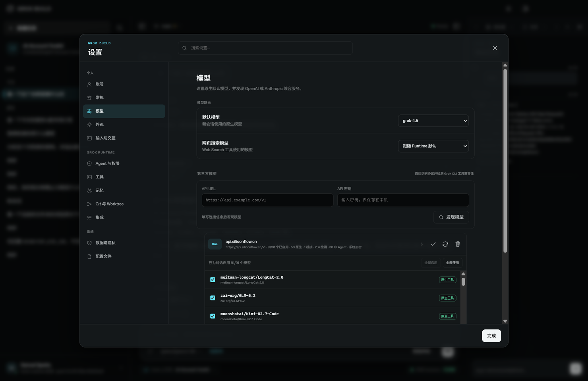The height and width of the screenshot is (381, 588).
Task: Open the 工具 settings section
Action: click(x=124, y=177)
